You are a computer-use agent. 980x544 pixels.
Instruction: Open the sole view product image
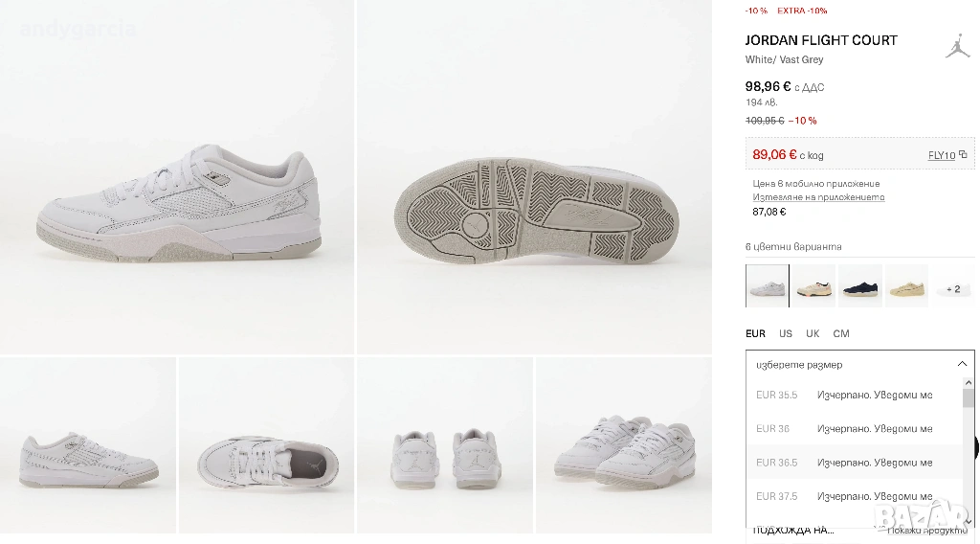[x=534, y=177]
